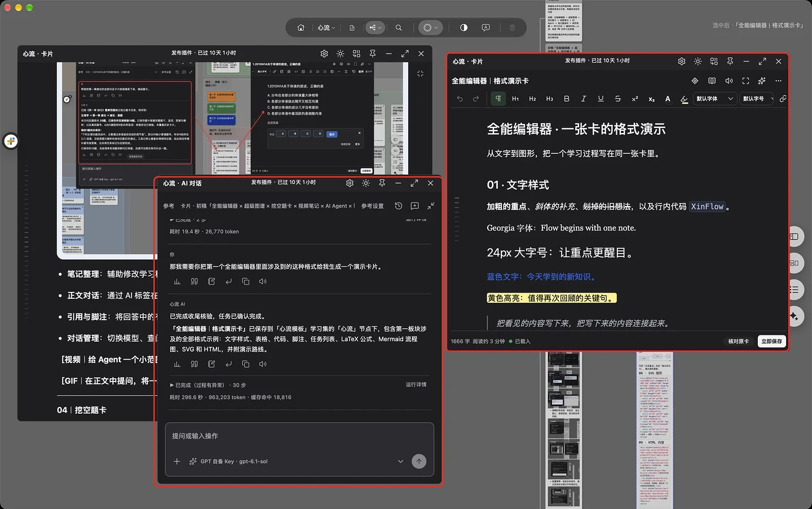Click the AI sparkle icon in card editor header
This screenshot has height=509, width=812.
click(762, 81)
